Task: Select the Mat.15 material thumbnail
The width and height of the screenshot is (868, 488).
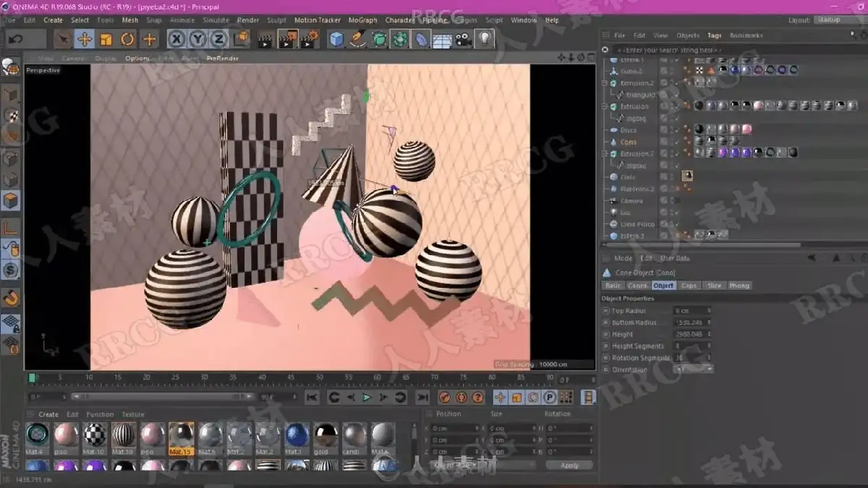Action: click(x=181, y=438)
